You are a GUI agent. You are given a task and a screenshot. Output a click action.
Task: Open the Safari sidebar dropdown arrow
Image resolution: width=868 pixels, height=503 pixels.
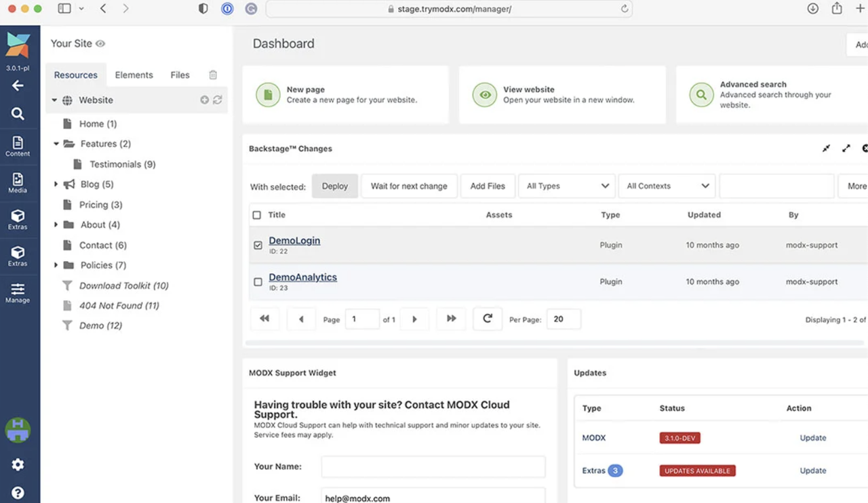81,9
